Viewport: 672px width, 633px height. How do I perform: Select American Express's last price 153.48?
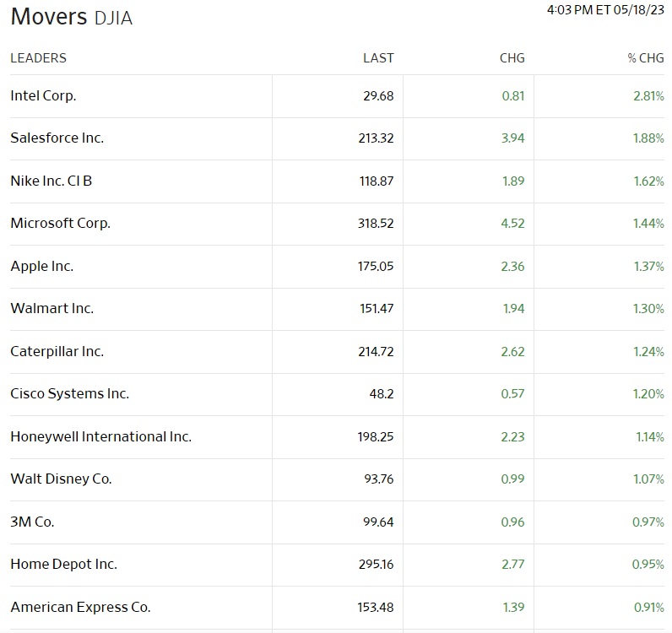pyautogui.click(x=376, y=608)
